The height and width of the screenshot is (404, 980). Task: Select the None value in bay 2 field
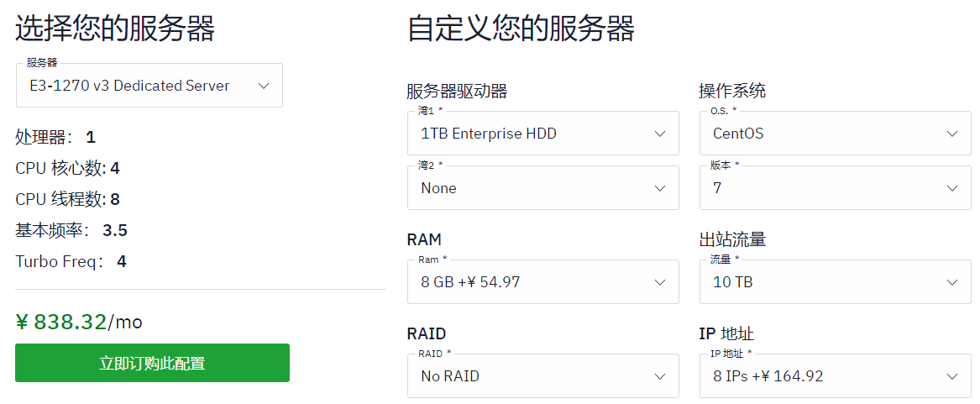tap(438, 188)
